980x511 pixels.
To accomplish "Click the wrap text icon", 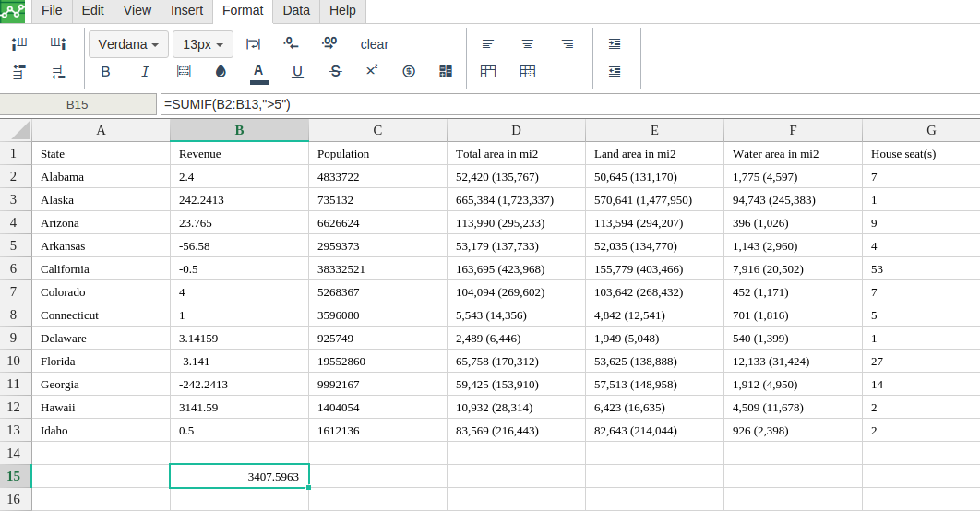I will [253, 43].
